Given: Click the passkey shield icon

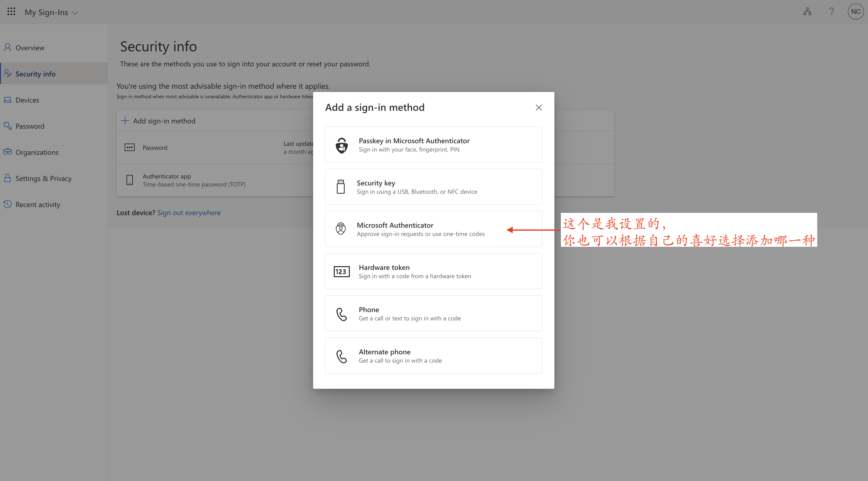Looking at the screenshot, I should tap(342, 145).
